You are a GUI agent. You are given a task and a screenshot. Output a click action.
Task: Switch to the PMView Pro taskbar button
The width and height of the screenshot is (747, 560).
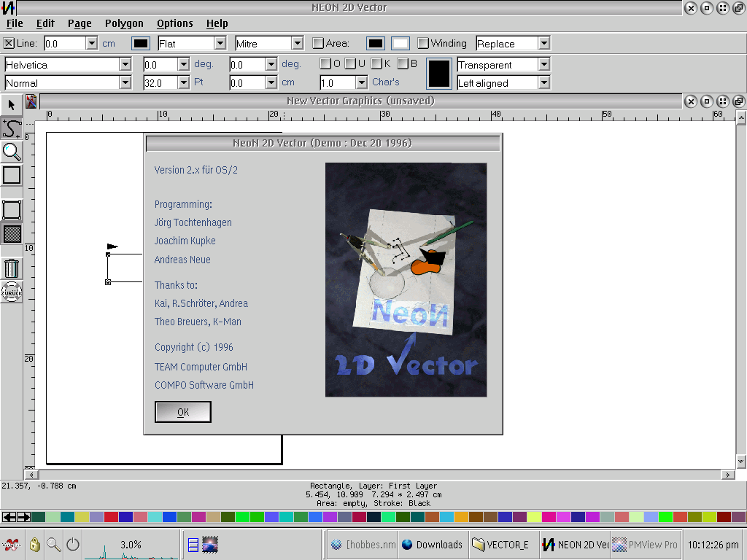[646, 544]
